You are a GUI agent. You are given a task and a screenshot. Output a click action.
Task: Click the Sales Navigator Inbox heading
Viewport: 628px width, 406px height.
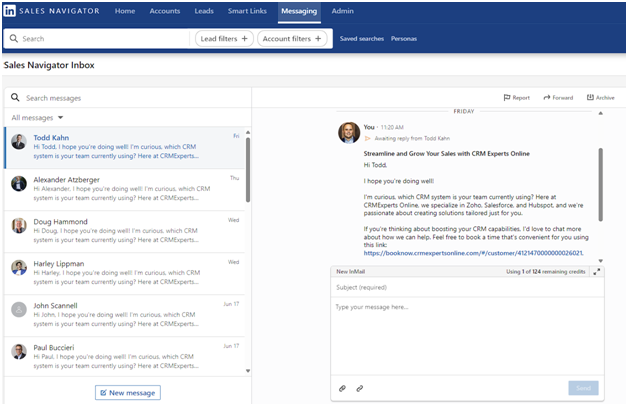click(x=49, y=65)
